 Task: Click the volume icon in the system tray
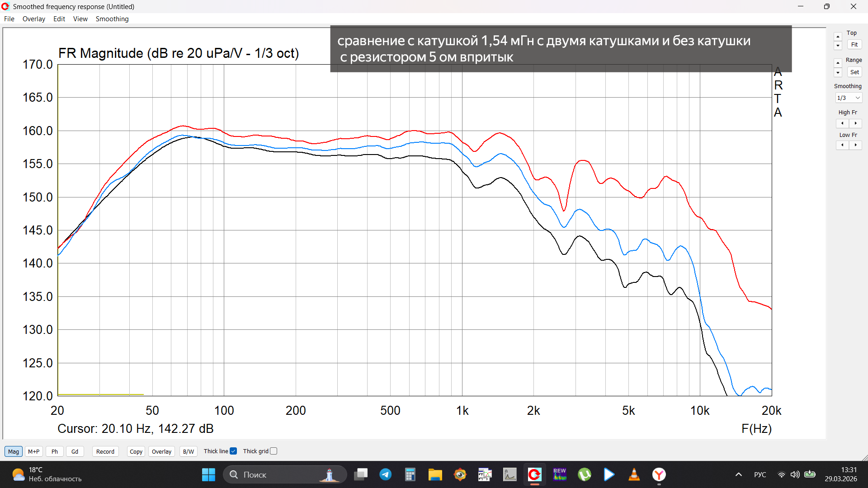[795, 474]
